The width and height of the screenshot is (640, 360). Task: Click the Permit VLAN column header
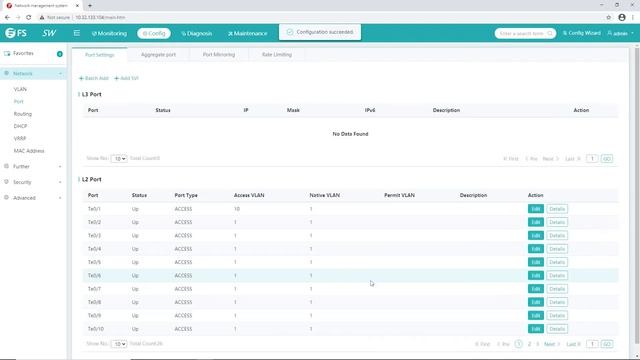coord(399,196)
